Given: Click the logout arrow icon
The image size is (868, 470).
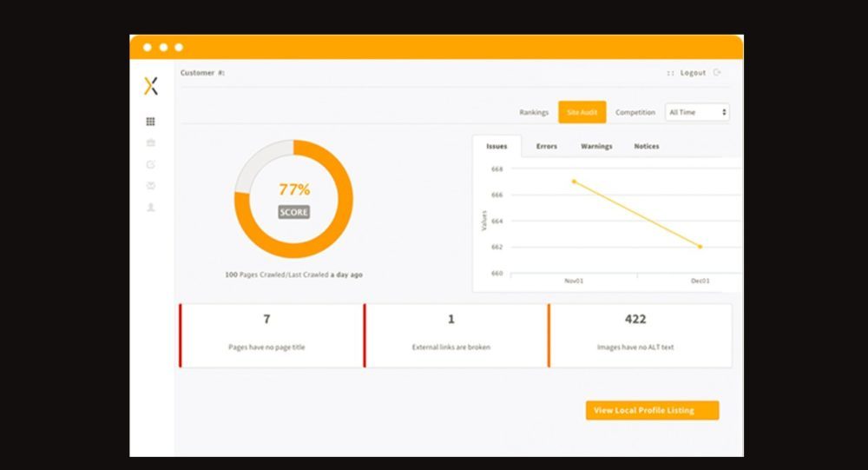Looking at the screenshot, I should point(717,73).
